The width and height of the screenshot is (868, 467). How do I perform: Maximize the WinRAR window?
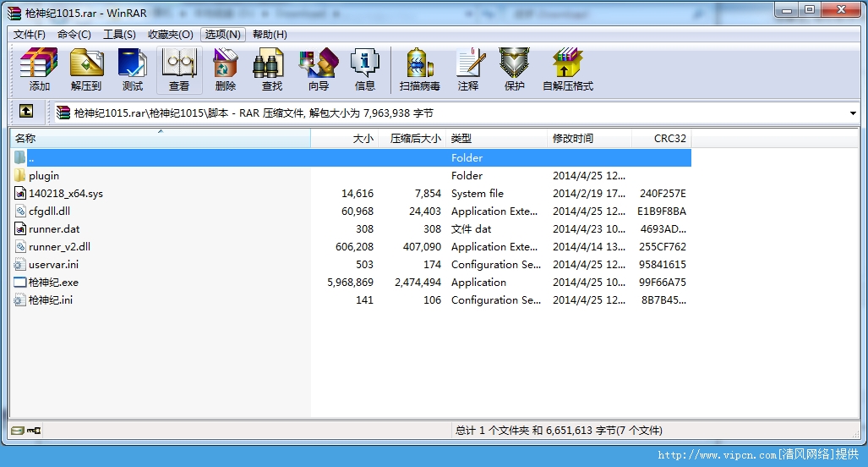[x=810, y=10]
